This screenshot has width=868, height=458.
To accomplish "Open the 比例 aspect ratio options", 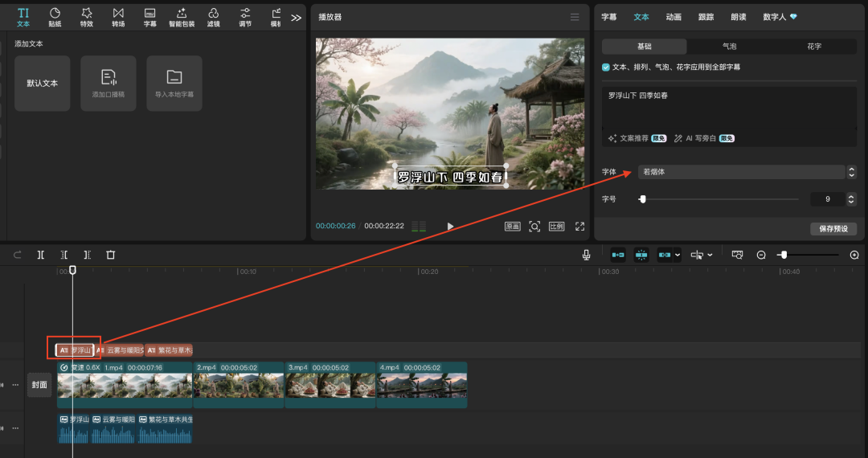I will coord(556,227).
